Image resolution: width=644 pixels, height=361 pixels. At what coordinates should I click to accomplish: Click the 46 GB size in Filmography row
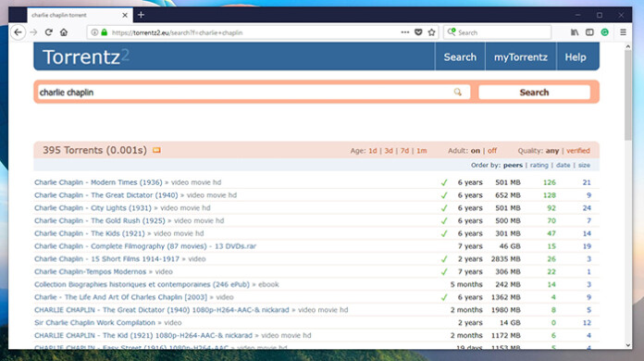(x=510, y=246)
